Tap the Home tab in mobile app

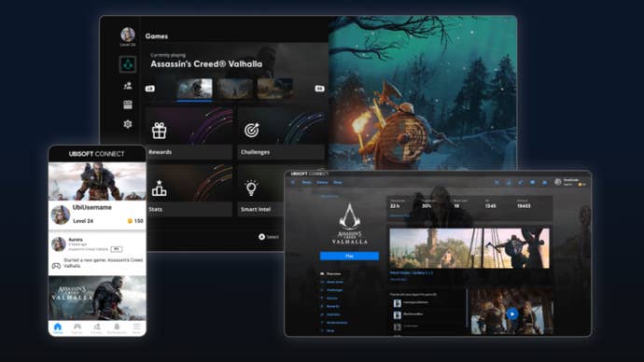pyautogui.click(x=58, y=328)
